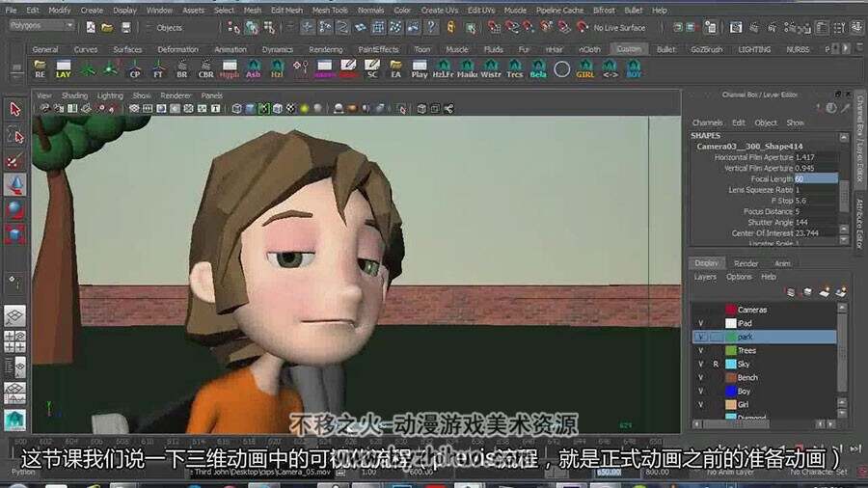Screen dimensions: 868x488
Task: Open the viewport Shading menu
Action: [x=74, y=95]
